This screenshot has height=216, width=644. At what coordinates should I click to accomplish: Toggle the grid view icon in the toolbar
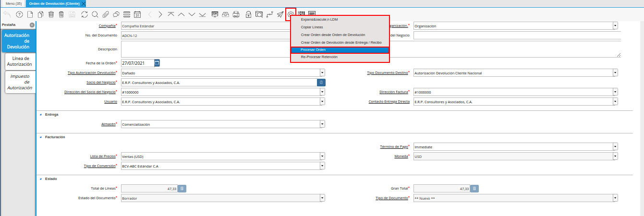click(126, 14)
